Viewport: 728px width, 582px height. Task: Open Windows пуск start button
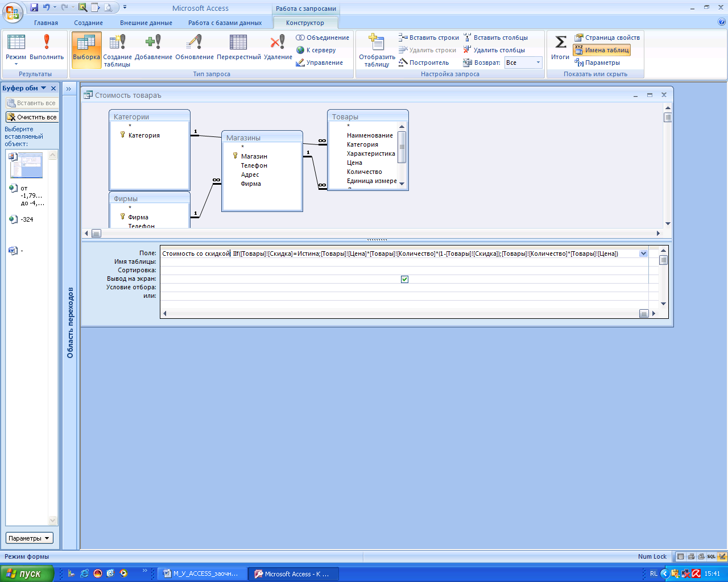point(27,573)
